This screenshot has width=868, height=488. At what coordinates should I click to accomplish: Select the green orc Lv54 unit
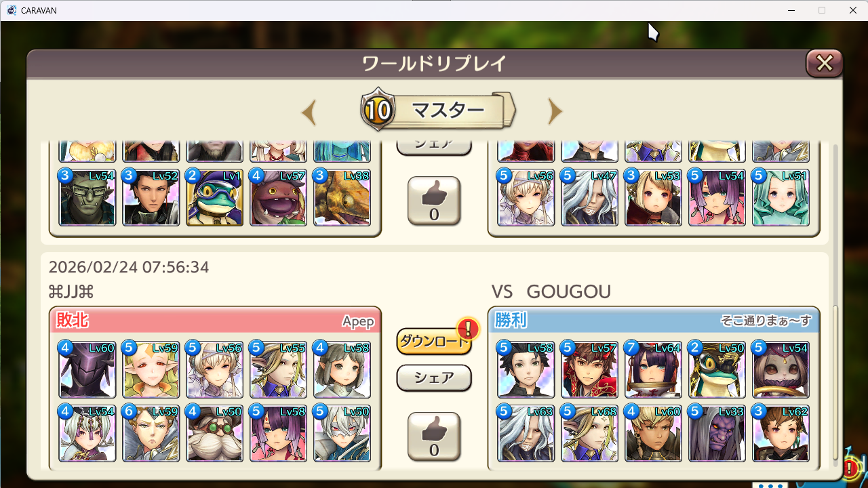(87, 197)
